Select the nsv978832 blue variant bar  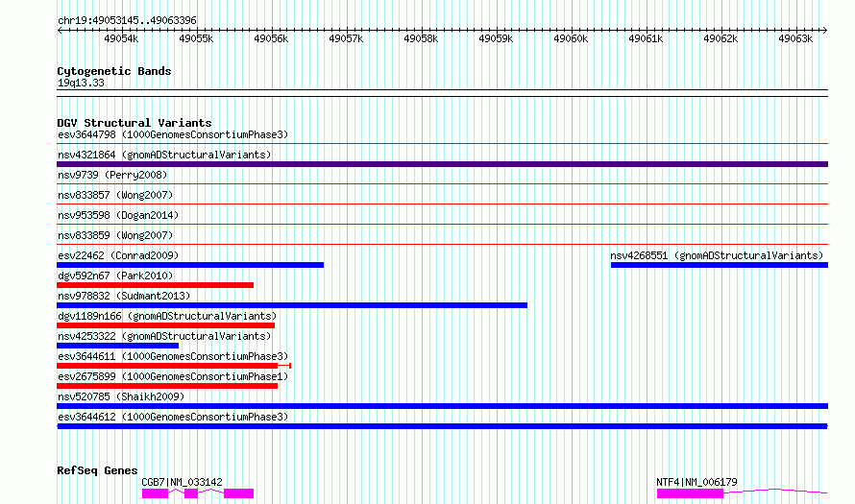[292, 305]
